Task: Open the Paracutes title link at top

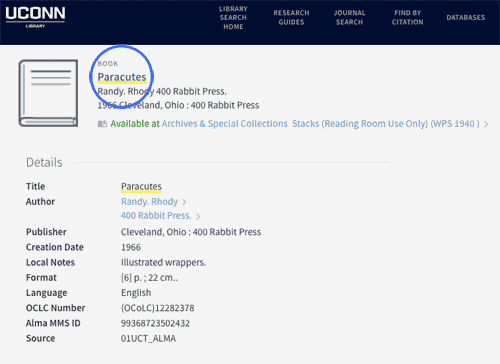Action: [122, 77]
